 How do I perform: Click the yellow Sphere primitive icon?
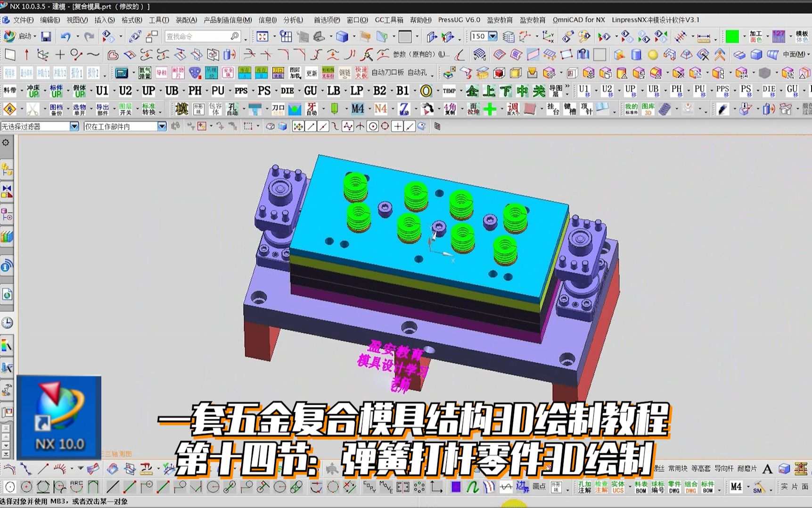click(653, 55)
